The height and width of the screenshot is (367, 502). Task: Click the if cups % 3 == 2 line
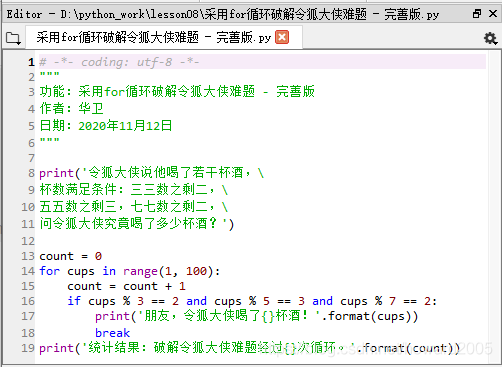252,301
